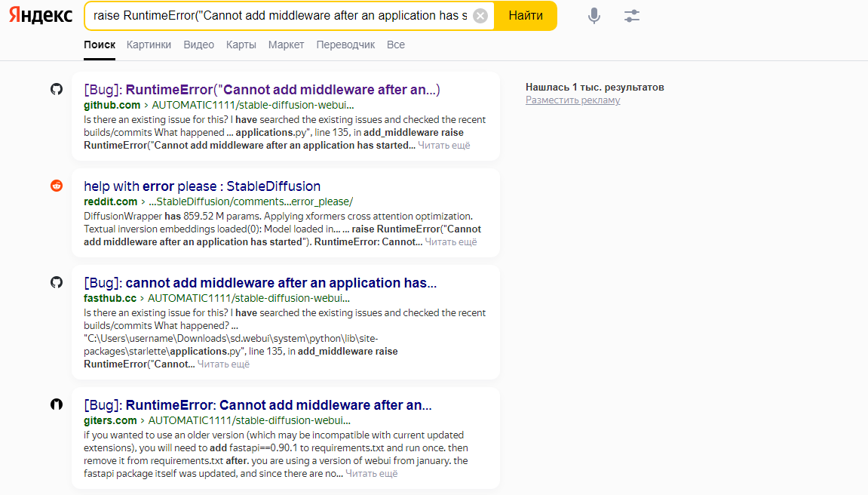This screenshot has width=868, height=495.
Task: Open search settings sliders icon
Action: tap(632, 16)
